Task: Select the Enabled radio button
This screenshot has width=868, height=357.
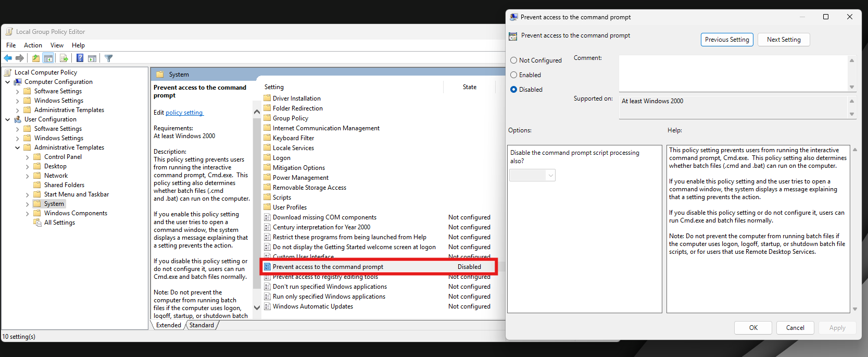Action: [x=513, y=75]
